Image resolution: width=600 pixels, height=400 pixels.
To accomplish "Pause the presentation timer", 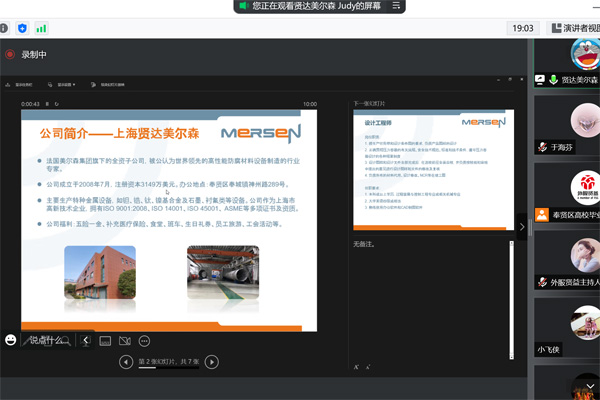I will pos(47,104).
